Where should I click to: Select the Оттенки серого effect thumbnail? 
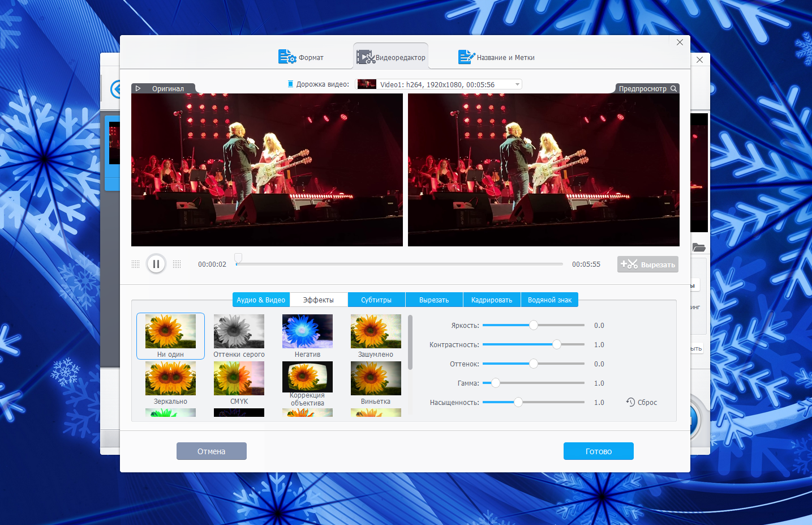point(239,332)
